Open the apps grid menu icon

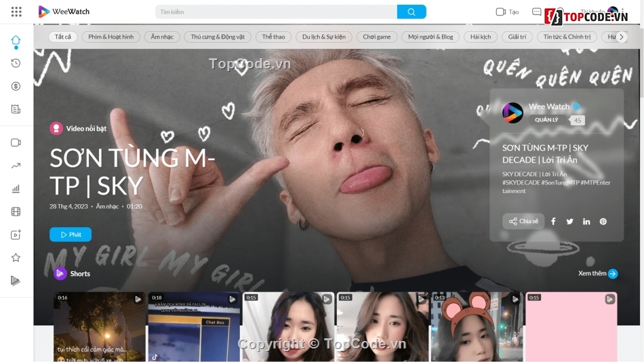pyautogui.click(x=16, y=12)
